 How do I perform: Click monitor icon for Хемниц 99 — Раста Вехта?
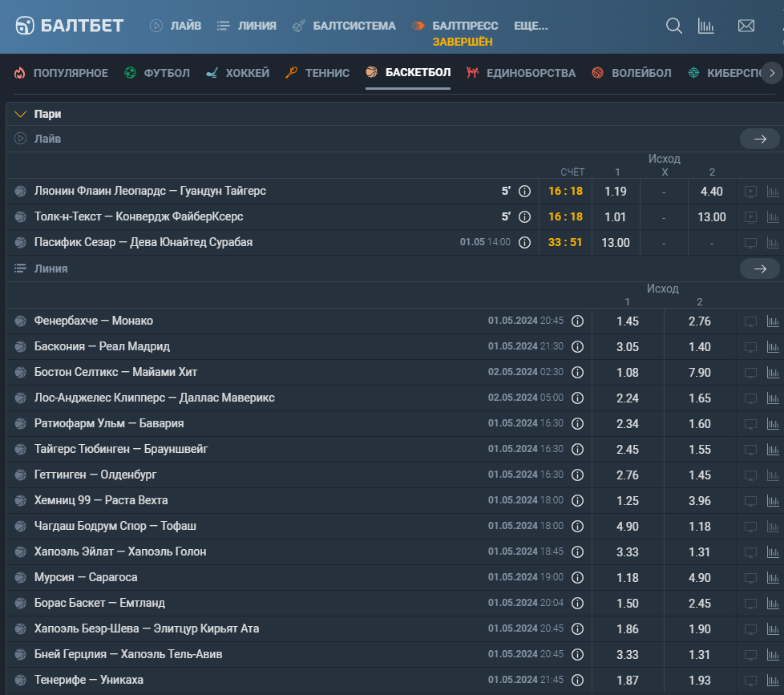(750, 500)
